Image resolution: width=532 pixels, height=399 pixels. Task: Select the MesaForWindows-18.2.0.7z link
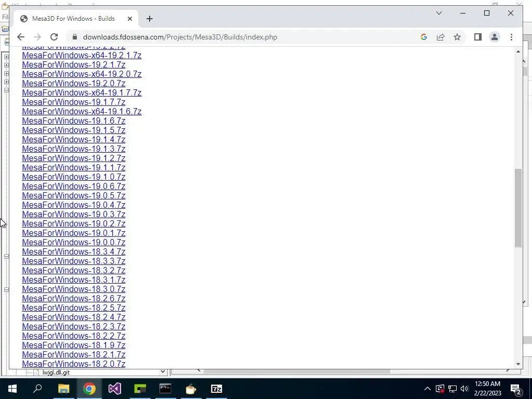tap(74, 364)
